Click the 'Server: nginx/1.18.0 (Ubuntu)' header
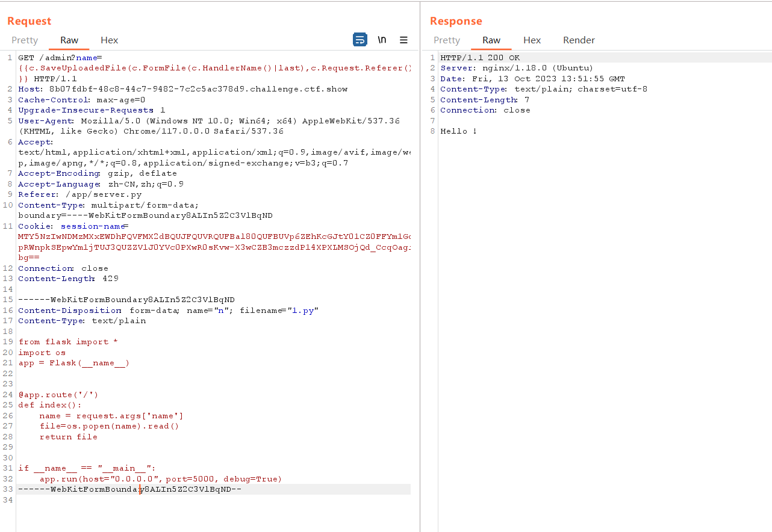The image size is (772, 532). click(x=517, y=68)
